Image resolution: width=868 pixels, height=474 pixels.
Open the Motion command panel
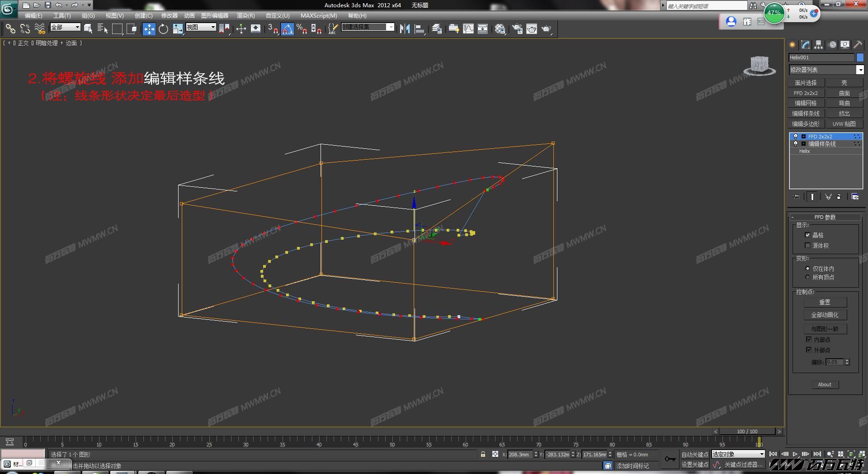(832, 45)
